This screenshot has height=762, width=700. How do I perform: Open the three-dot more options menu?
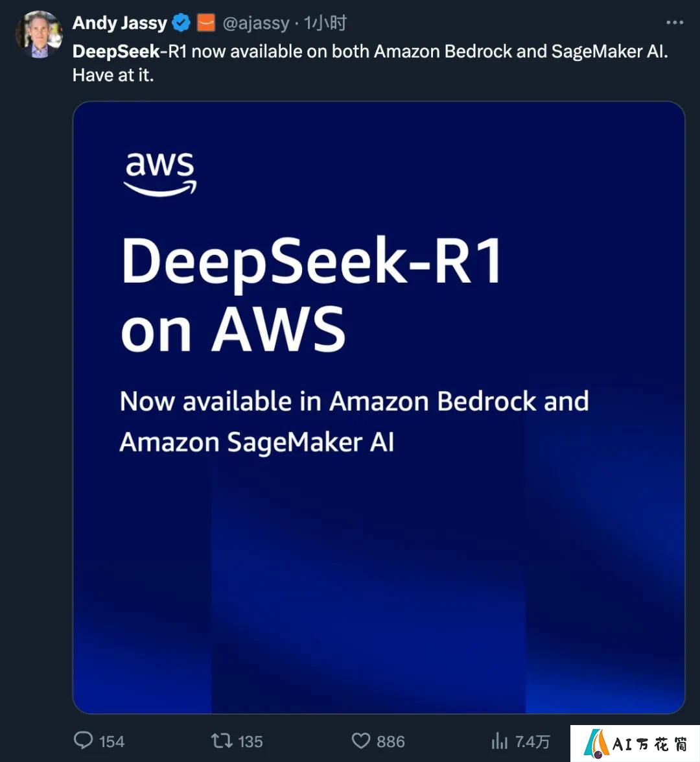(675, 22)
